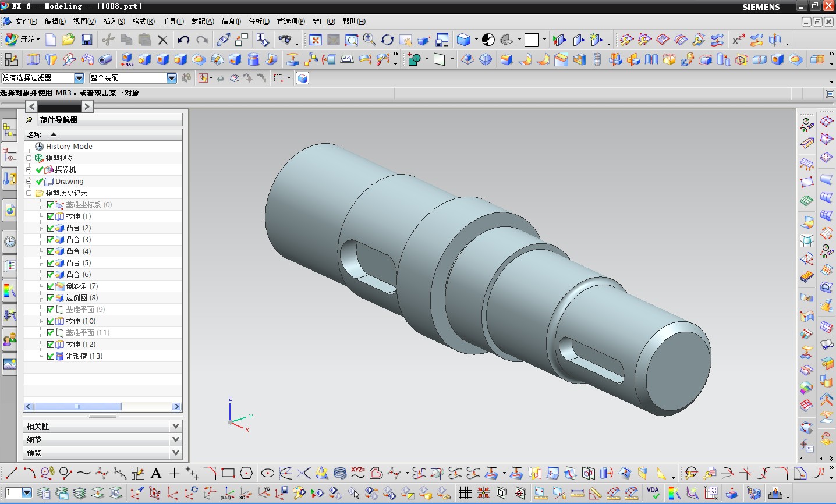Viewport: 836px width, 504px height.
Task: Select the Tube feature icon
Action: (105, 59)
